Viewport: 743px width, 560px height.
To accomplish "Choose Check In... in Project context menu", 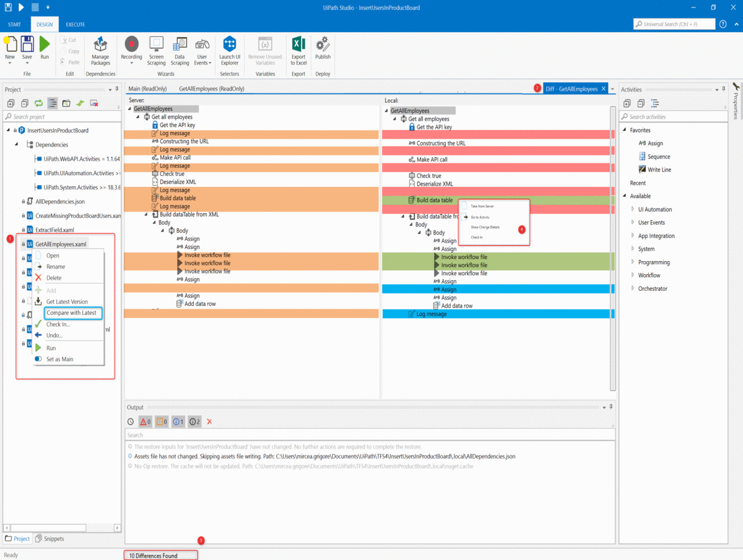I will pyautogui.click(x=58, y=324).
